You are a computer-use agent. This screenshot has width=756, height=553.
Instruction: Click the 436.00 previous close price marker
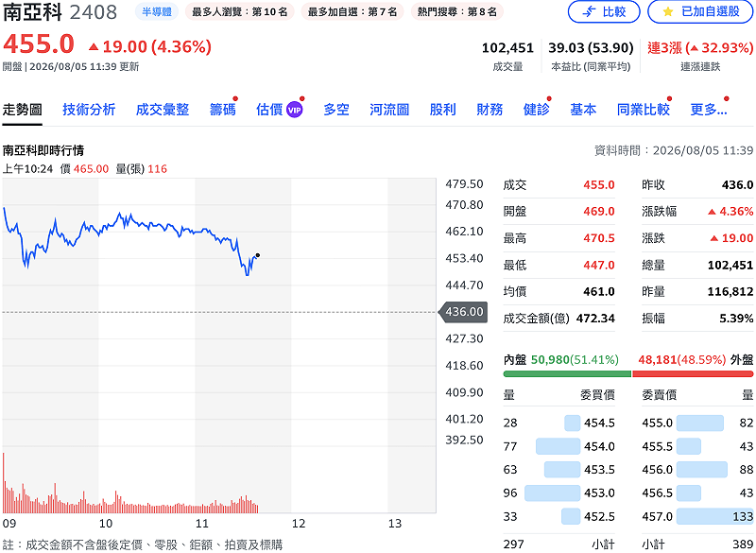click(463, 312)
